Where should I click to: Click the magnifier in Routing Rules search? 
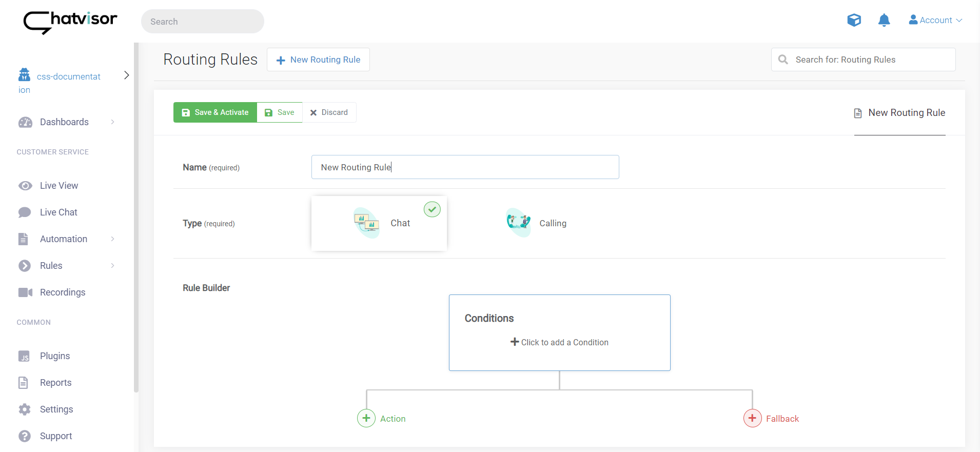coord(783,60)
